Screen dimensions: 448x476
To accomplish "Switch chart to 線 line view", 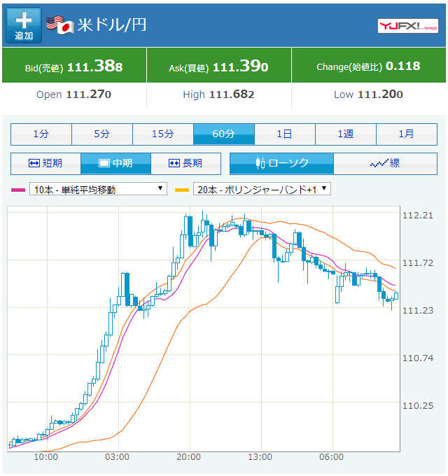I will click(x=385, y=163).
